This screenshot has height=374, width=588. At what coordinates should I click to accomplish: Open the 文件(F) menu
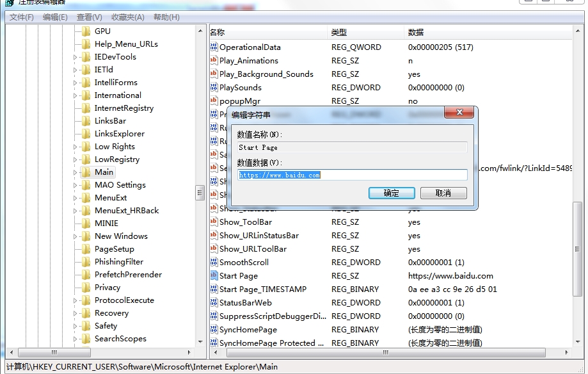21,17
